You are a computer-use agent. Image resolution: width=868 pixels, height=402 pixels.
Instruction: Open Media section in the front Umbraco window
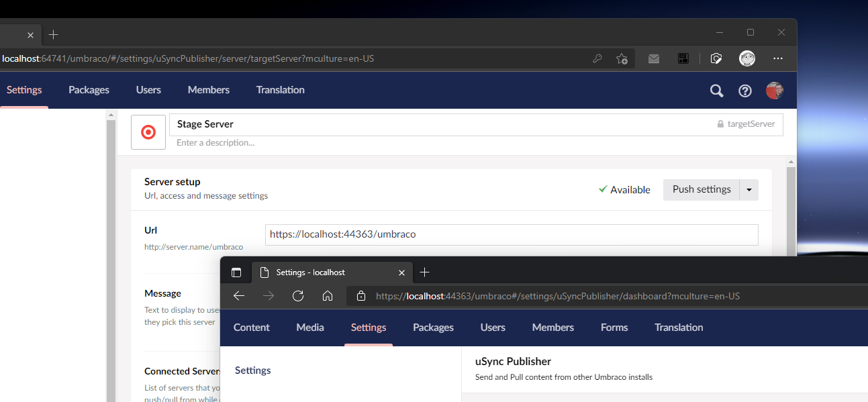pyautogui.click(x=310, y=328)
